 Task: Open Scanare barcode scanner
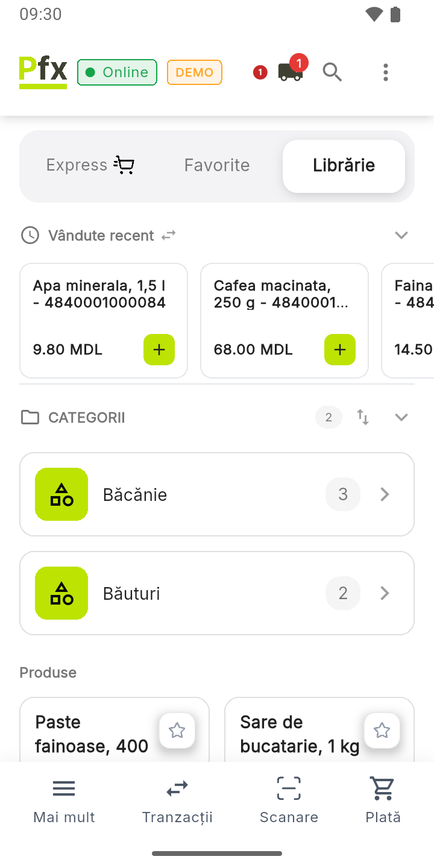(x=289, y=800)
